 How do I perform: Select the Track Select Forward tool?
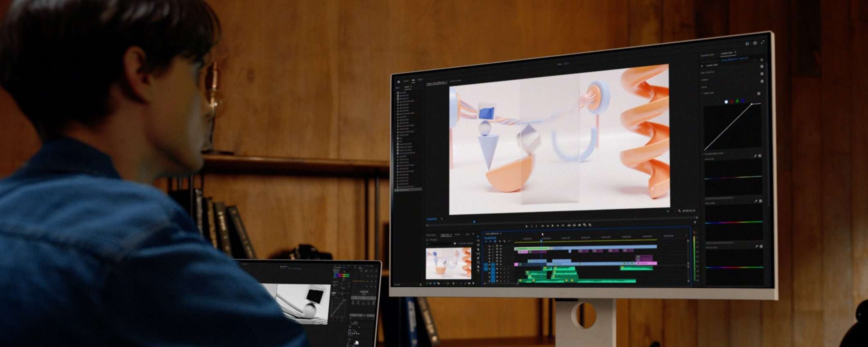coord(478,241)
